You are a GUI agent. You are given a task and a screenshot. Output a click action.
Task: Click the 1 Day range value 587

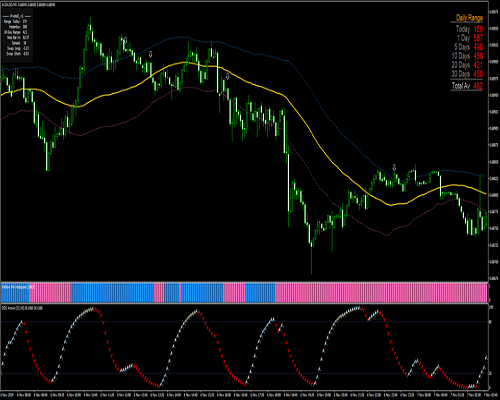pyautogui.click(x=478, y=38)
